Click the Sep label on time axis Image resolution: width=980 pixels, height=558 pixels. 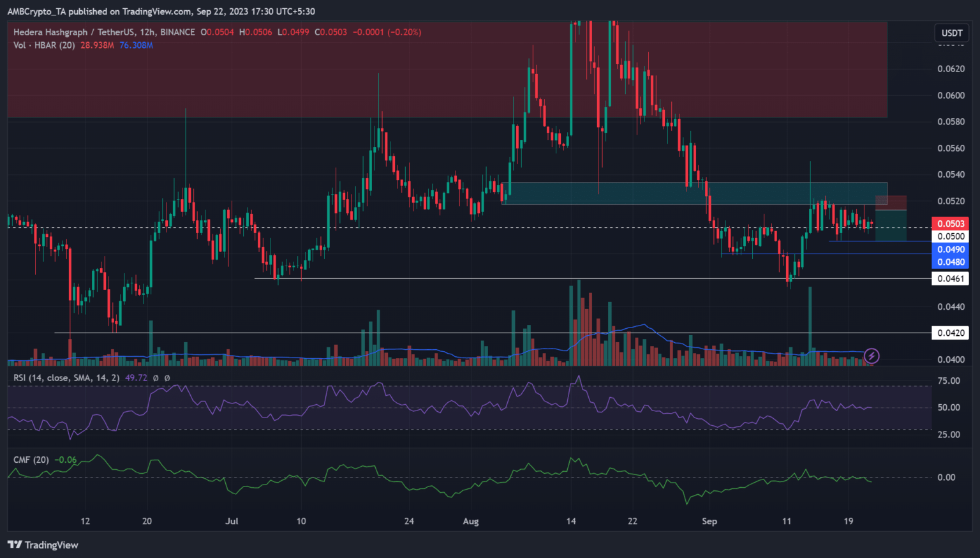point(709,521)
